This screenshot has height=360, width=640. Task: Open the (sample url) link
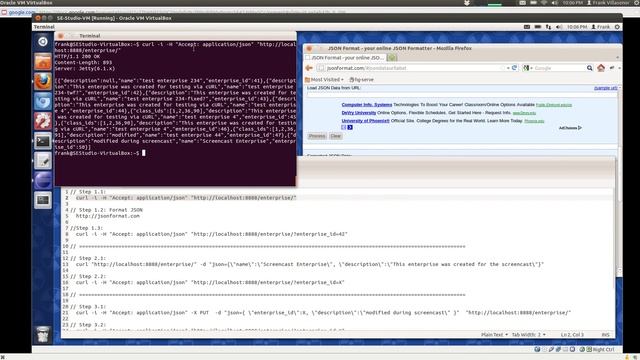606,88
